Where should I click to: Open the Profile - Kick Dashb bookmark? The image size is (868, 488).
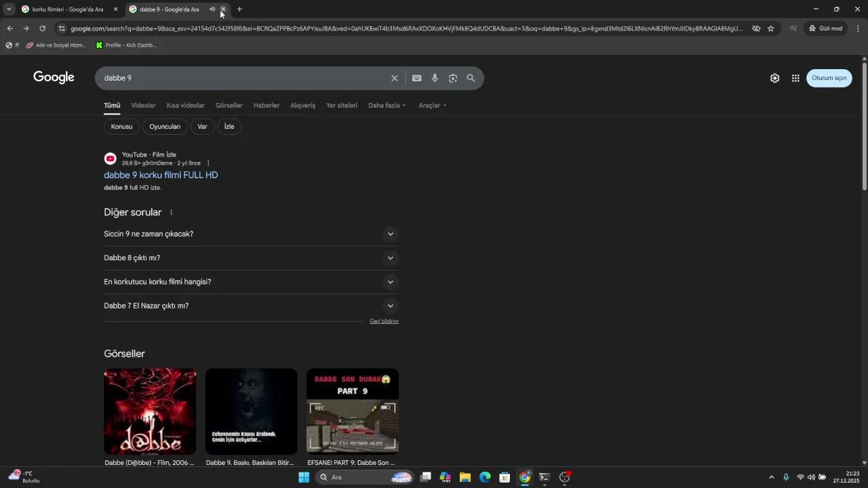[x=126, y=45]
